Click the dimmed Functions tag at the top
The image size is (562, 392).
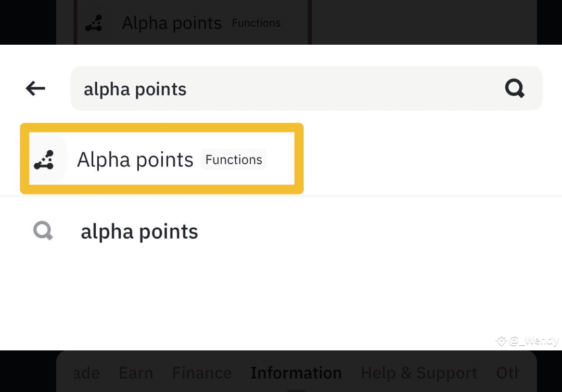coord(256,23)
